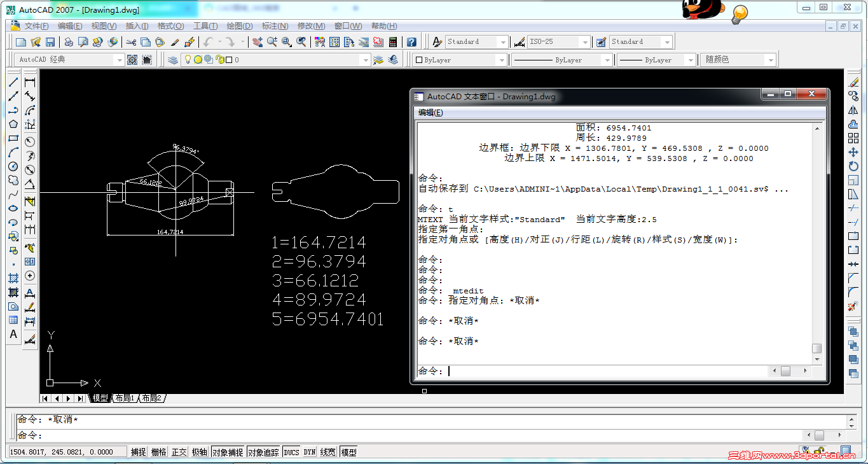Select the Linear Dimension tool
The image size is (868, 464).
click(x=30, y=82)
